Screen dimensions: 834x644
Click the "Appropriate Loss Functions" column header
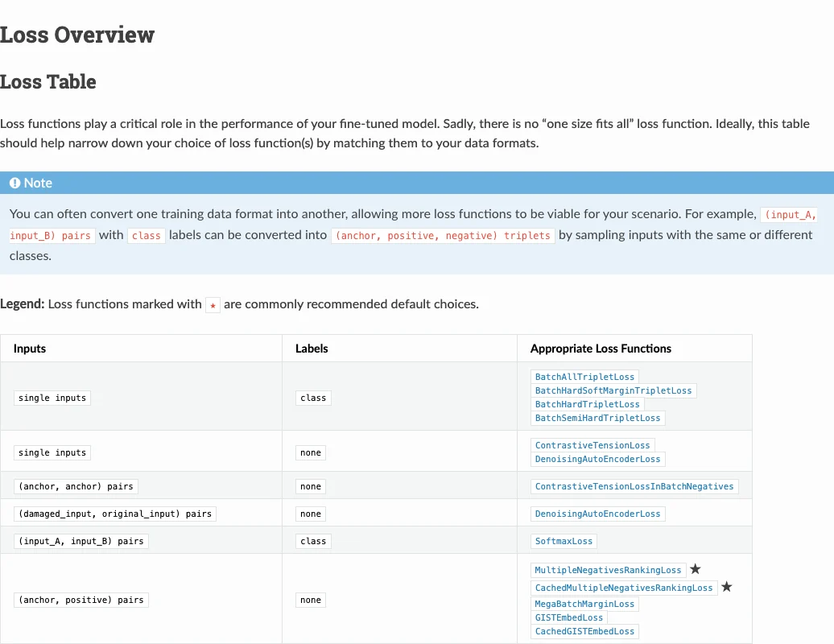(x=601, y=349)
